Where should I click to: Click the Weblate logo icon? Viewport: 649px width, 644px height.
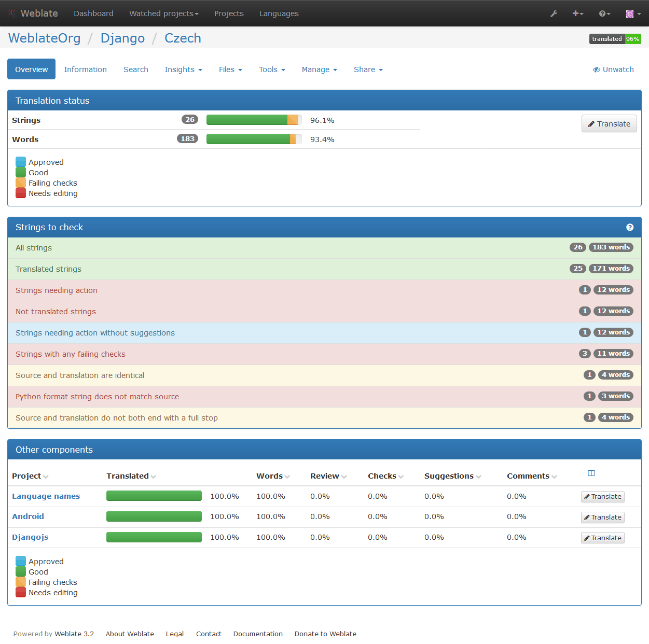coord(12,13)
